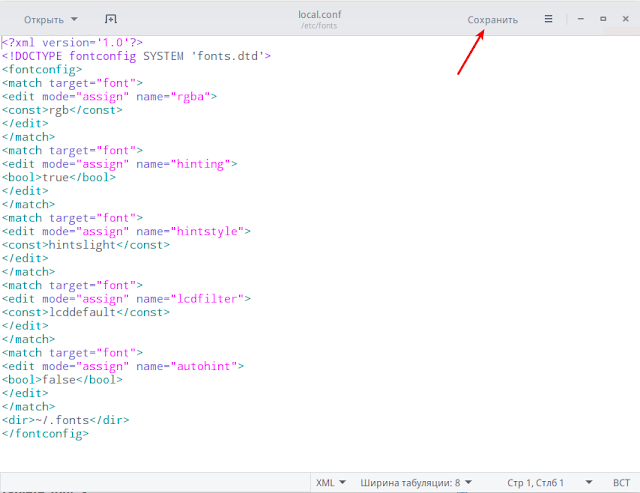Open the Открыть file button

click(x=44, y=20)
